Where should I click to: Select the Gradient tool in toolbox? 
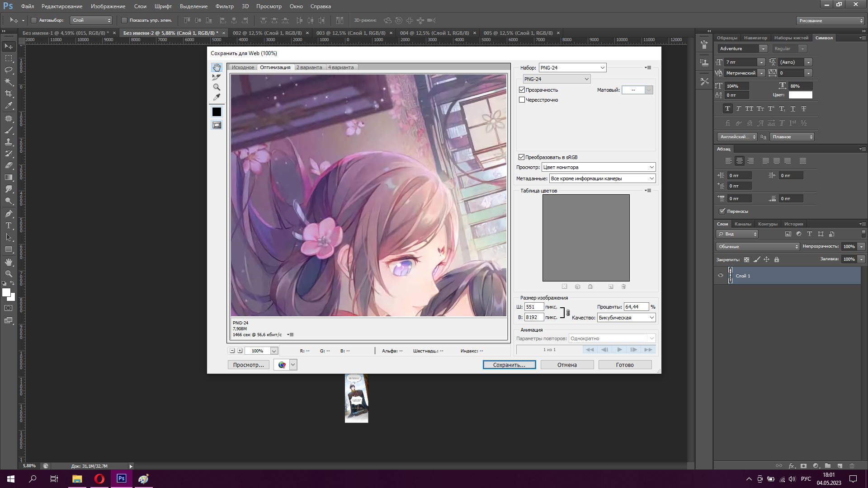click(9, 178)
